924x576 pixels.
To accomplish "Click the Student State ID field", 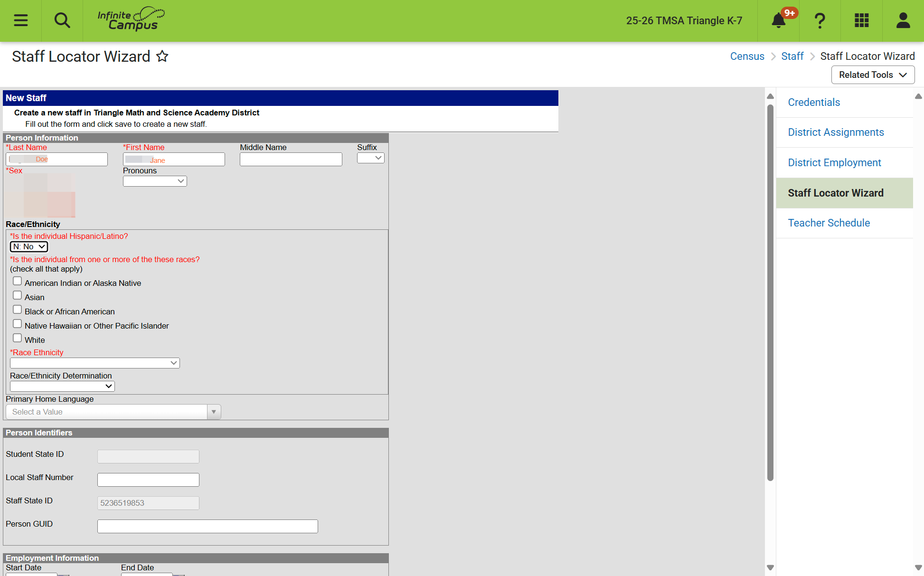I will pos(148,456).
